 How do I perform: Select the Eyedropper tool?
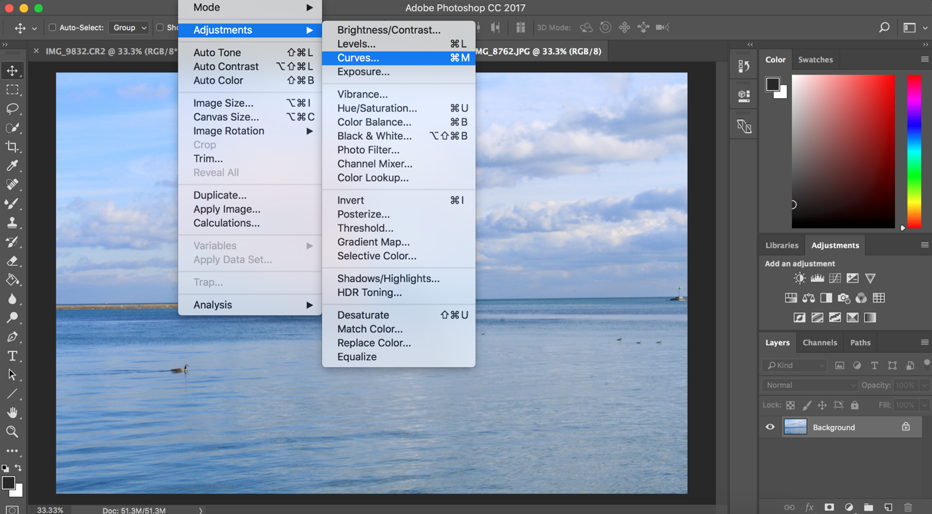tap(12, 166)
